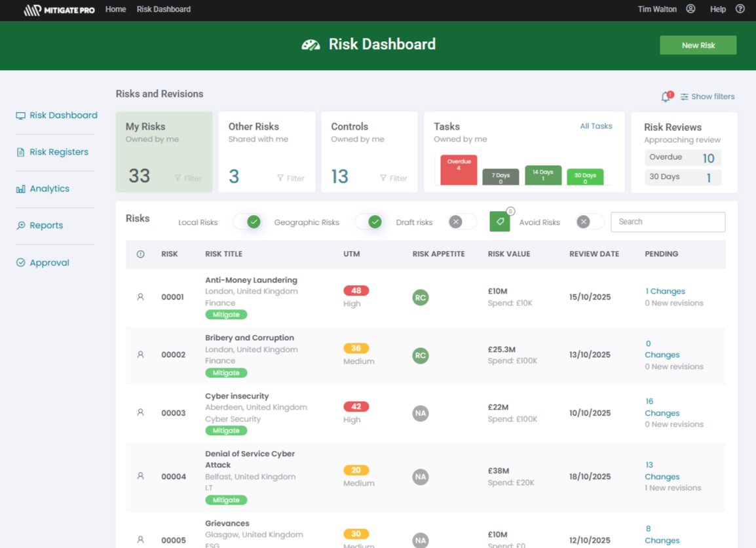Enable the Draft risks toggle

(461, 222)
